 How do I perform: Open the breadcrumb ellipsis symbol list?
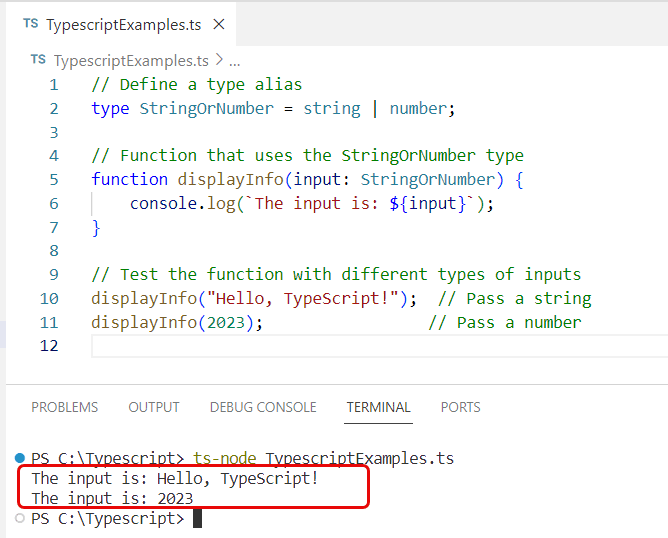[235, 62]
